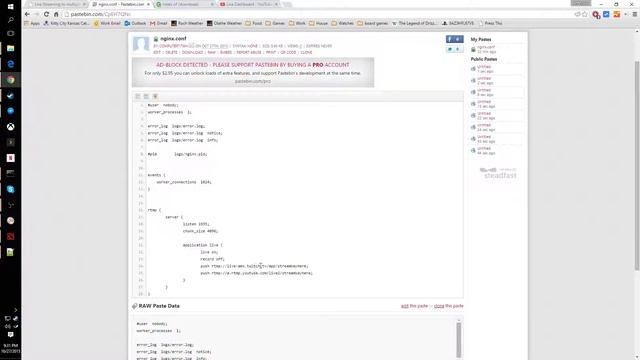Click the DOWNLOAD paste link
640x360 pixels.
[x=192, y=52]
